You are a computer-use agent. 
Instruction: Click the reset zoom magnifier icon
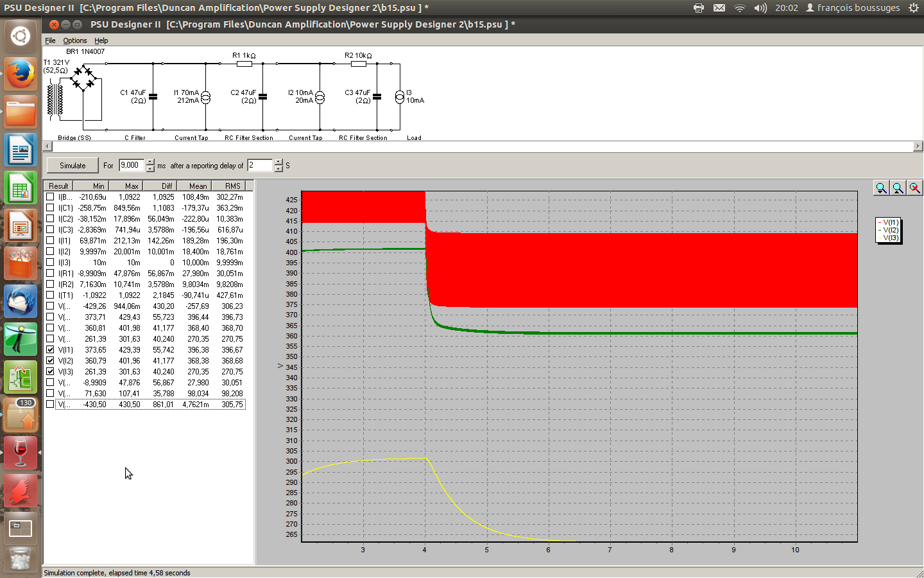tap(914, 188)
